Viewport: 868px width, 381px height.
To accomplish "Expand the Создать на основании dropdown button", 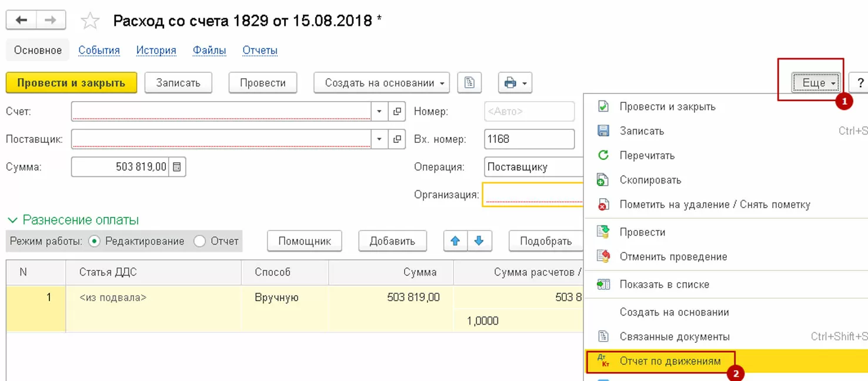I will tap(382, 83).
